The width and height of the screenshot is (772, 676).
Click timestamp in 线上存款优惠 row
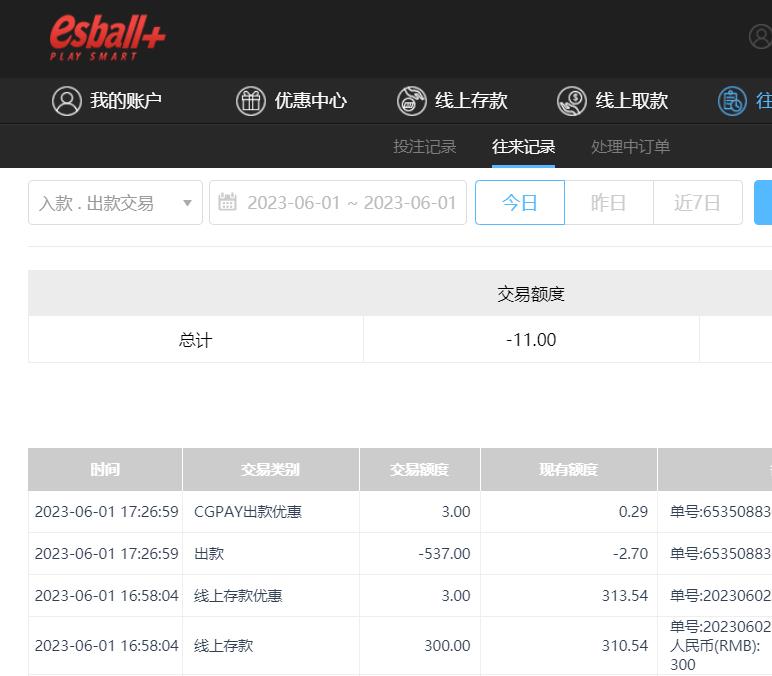(106, 596)
